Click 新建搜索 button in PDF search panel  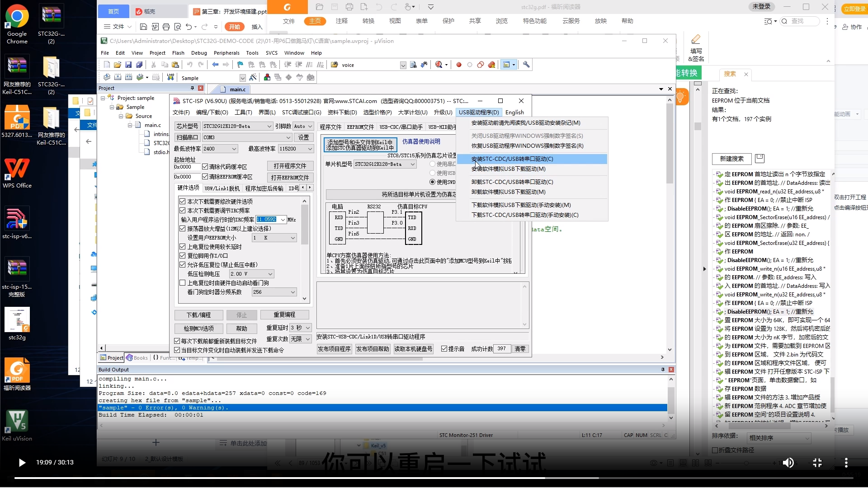click(731, 159)
